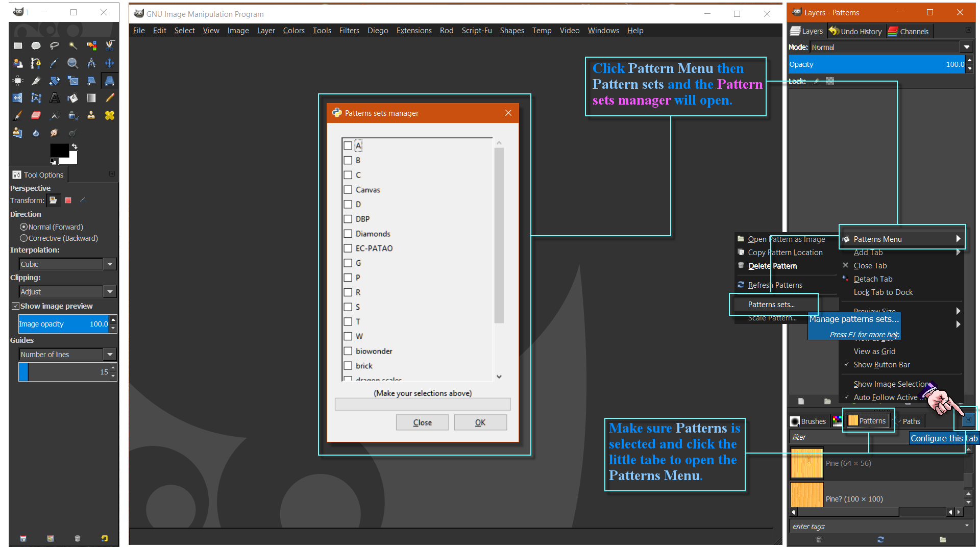Select the Heal bandage tool
This screenshot has width=980, height=551.
point(110,115)
